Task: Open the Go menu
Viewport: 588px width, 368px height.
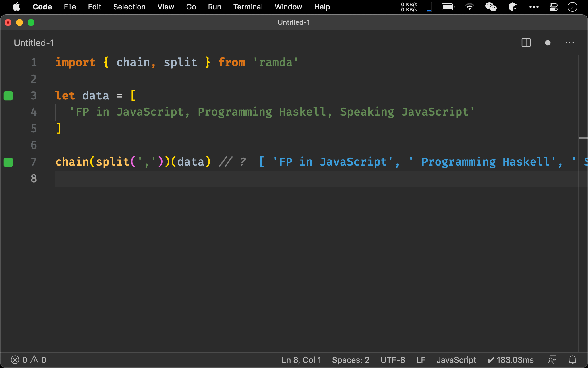Action: coord(191,7)
